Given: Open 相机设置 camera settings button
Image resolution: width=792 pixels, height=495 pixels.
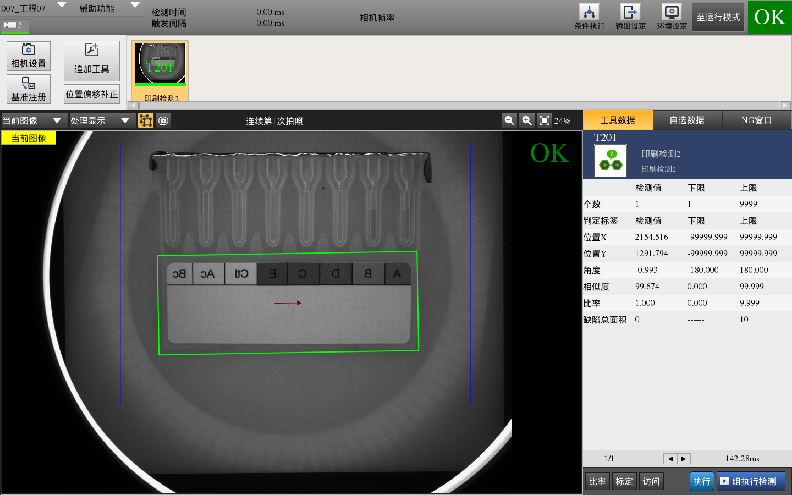Looking at the screenshot, I should tap(29, 56).
